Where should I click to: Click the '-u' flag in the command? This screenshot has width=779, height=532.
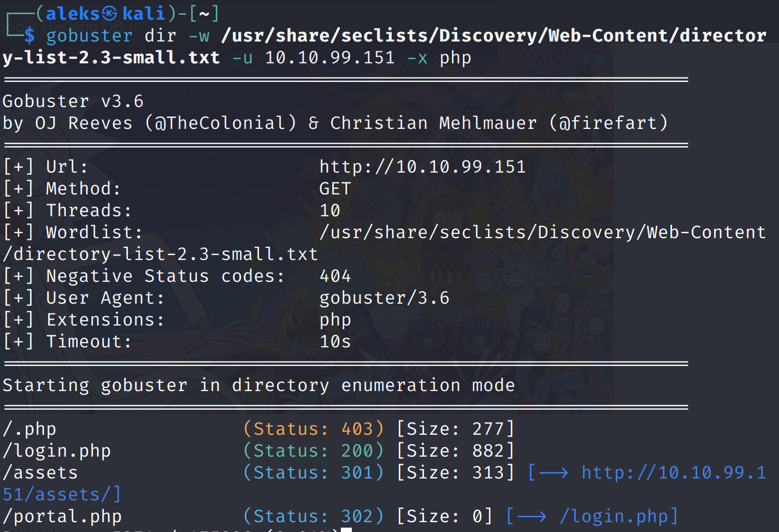click(243, 58)
